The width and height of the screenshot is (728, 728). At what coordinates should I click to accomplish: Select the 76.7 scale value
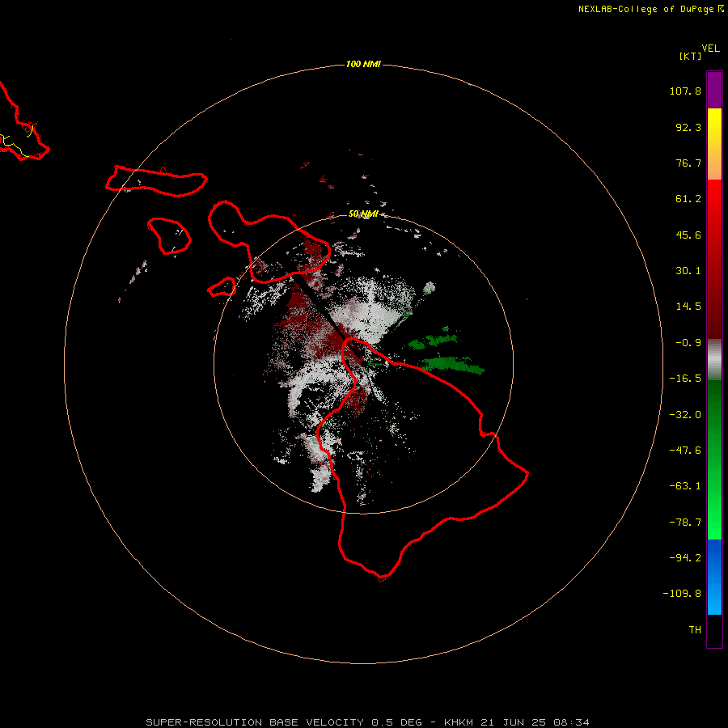click(x=688, y=163)
